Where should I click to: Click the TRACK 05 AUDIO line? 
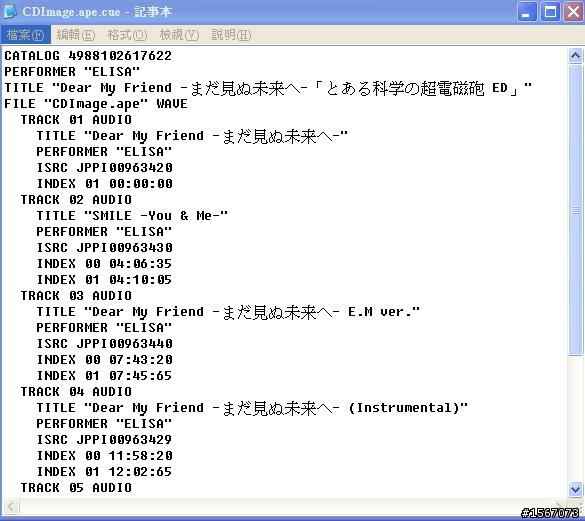tap(76, 488)
